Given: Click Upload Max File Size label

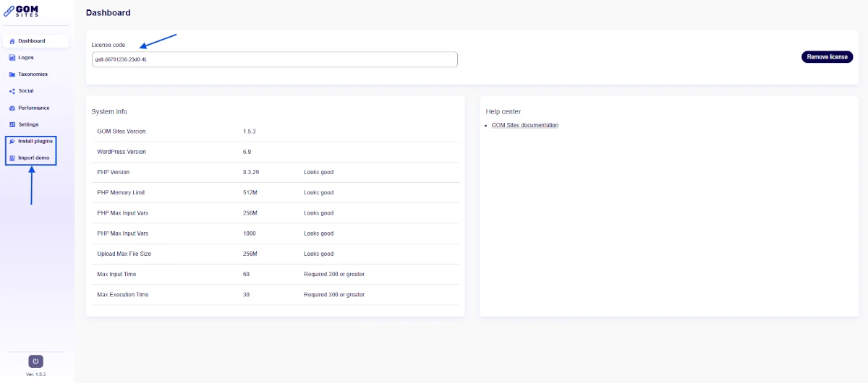Looking at the screenshot, I should tap(124, 254).
